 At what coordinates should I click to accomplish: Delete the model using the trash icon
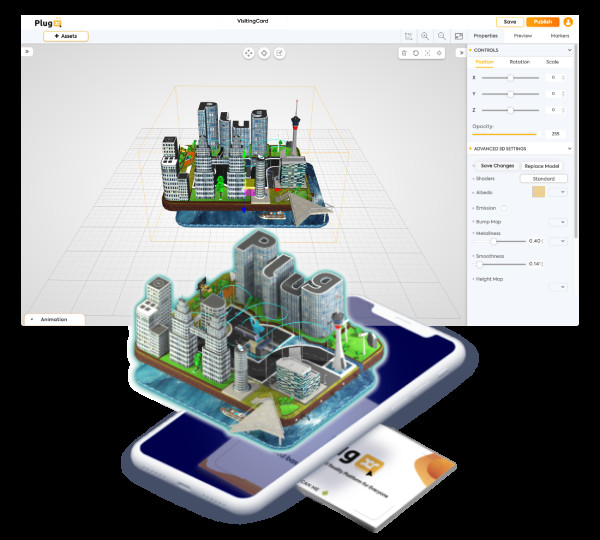pyautogui.click(x=404, y=53)
